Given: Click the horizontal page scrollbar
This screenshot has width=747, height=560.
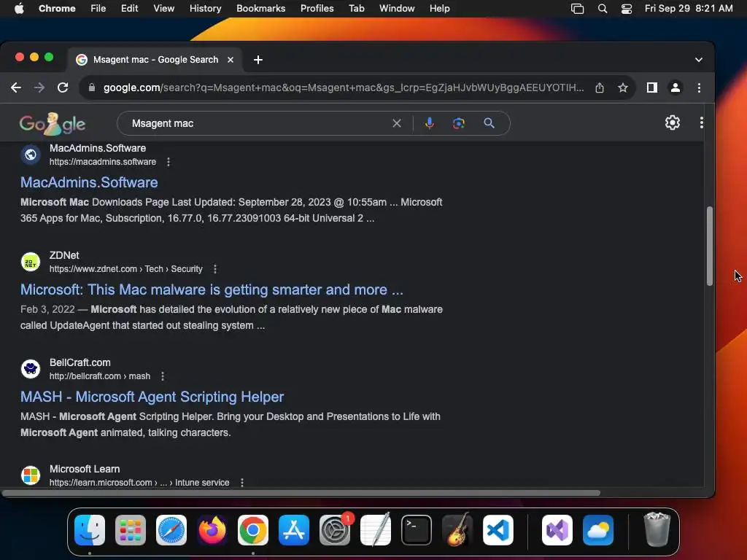Looking at the screenshot, I should click(301, 493).
